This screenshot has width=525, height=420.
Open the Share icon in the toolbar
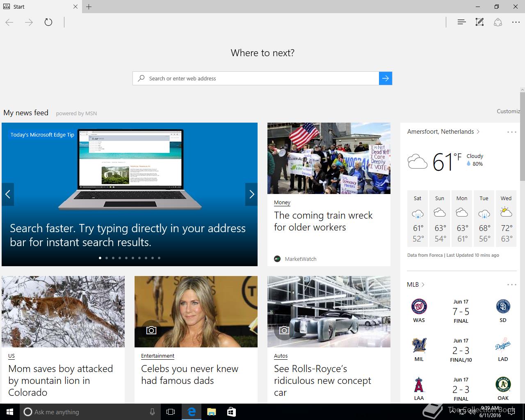[498, 22]
